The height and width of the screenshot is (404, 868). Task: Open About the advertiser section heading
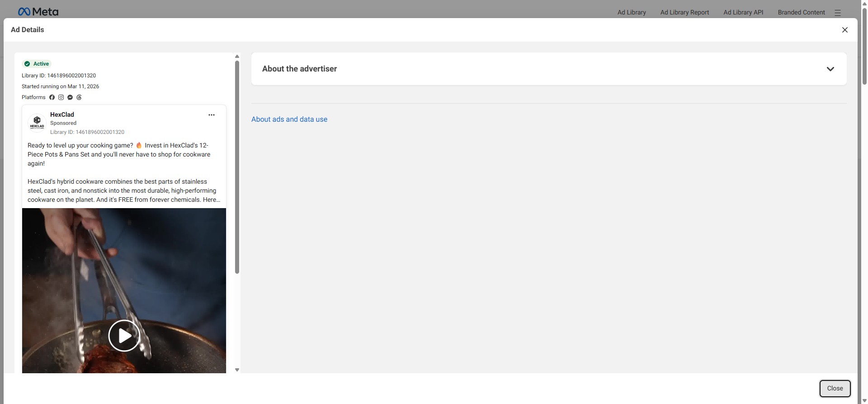pos(299,69)
